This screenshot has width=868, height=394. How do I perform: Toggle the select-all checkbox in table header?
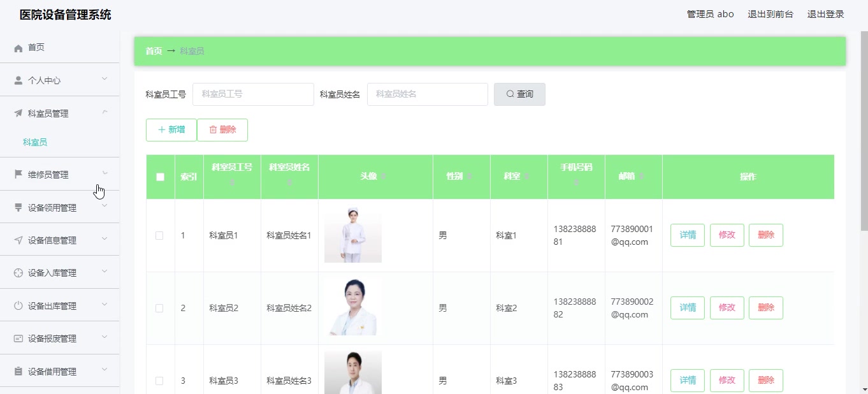click(x=160, y=177)
